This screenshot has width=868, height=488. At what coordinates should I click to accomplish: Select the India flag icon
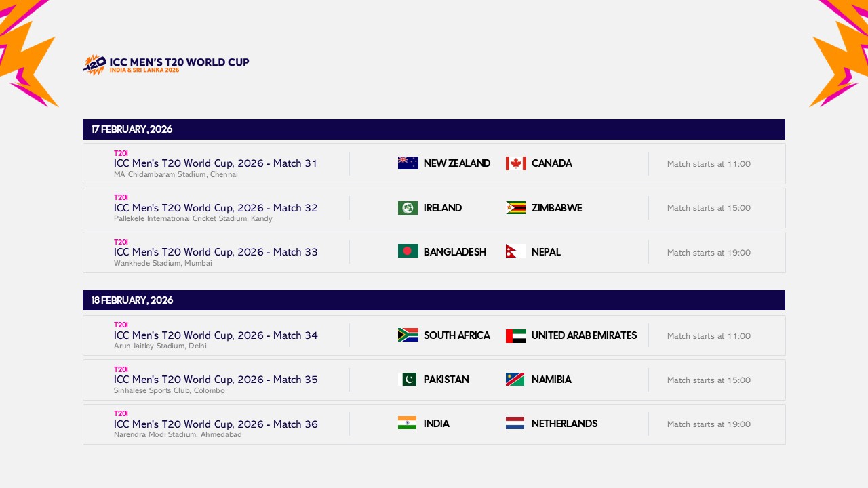(408, 423)
